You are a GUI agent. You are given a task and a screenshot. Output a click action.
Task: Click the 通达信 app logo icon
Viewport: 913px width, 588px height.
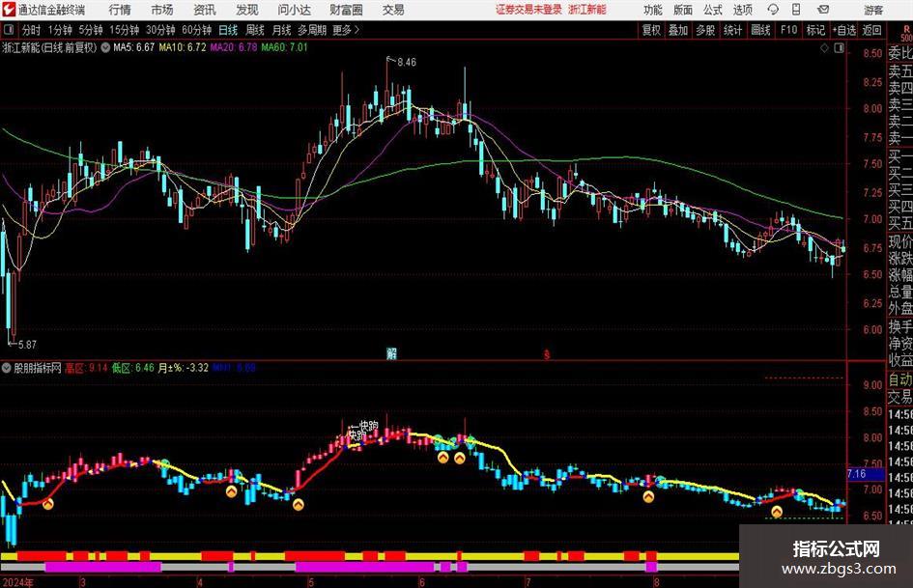(x=9, y=10)
